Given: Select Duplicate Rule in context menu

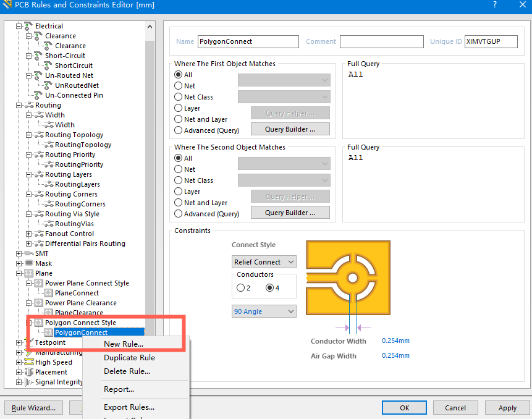Looking at the screenshot, I should coord(129,358).
